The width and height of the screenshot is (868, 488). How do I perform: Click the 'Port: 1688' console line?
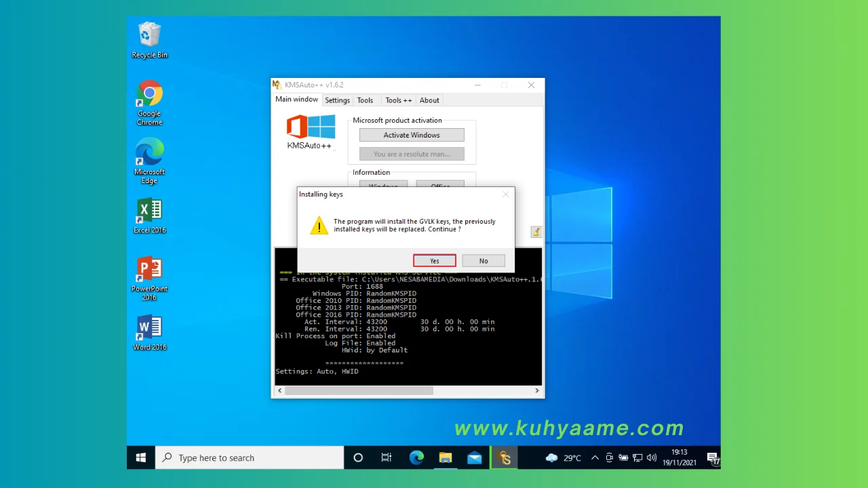point(362,287)
